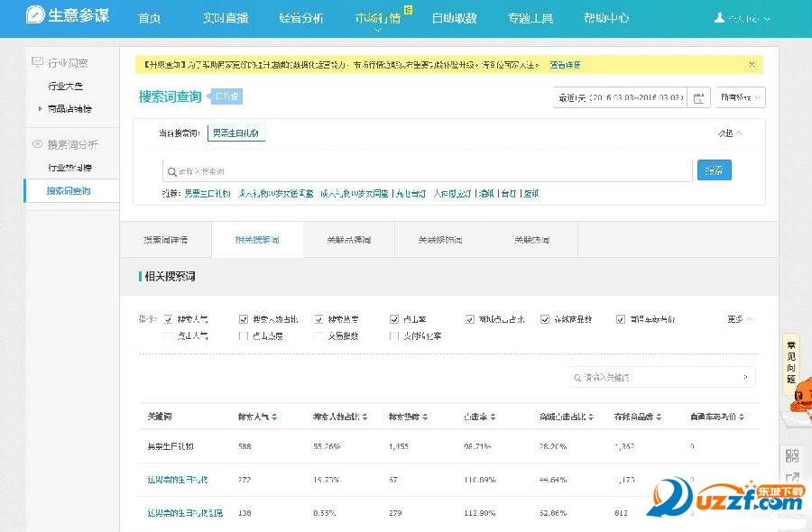Sort table by 搜索热度 column arrow
This screenshot has height=532, width=812.
pyautogui.click(x=425, y=417)
